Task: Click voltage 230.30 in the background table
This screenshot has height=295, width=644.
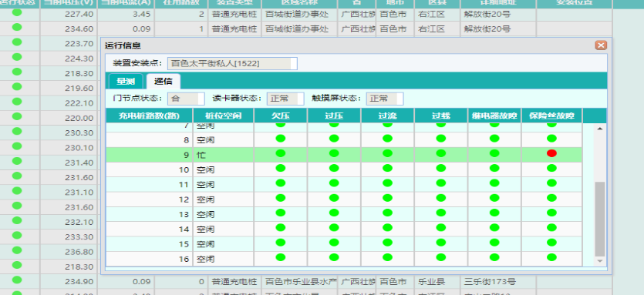Action: click(x=79, y=133)
